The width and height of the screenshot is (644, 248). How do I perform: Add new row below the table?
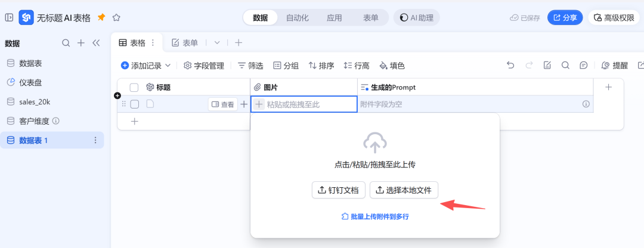pyautogui.click(x=134, y=122)
